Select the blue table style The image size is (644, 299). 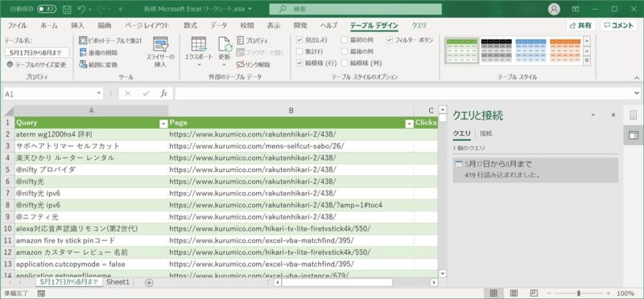click(x=530, y=51)
